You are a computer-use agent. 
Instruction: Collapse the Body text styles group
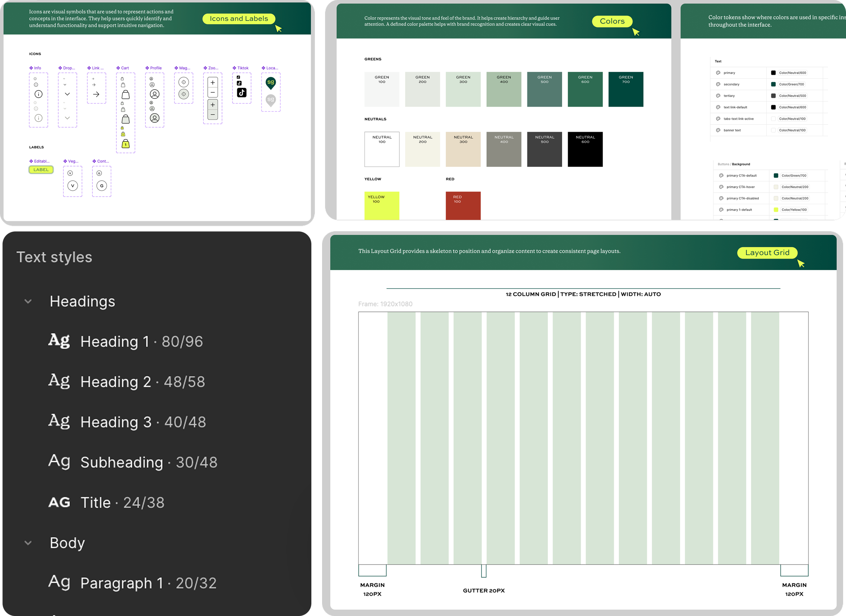coord(28,543)
